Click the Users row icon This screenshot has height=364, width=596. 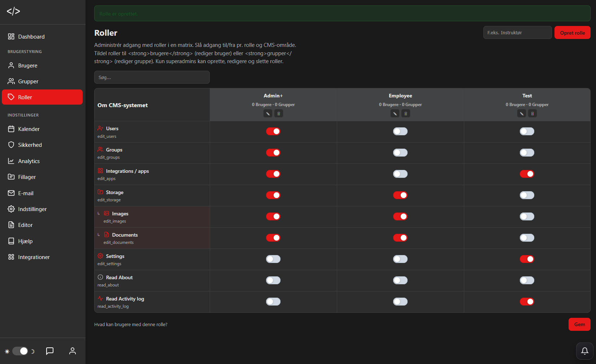point(100,128)
